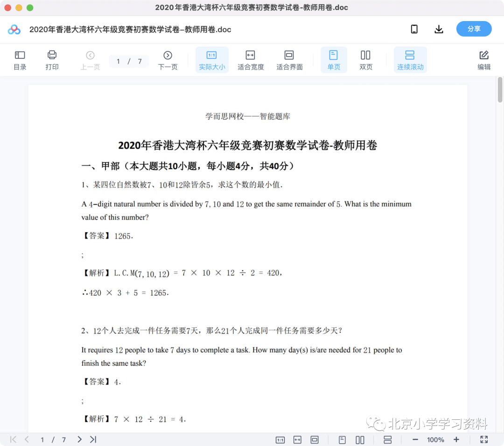Click the toolbar page number field
The width and height of the screenshot is (504, 446).
[x=129, y=62]
